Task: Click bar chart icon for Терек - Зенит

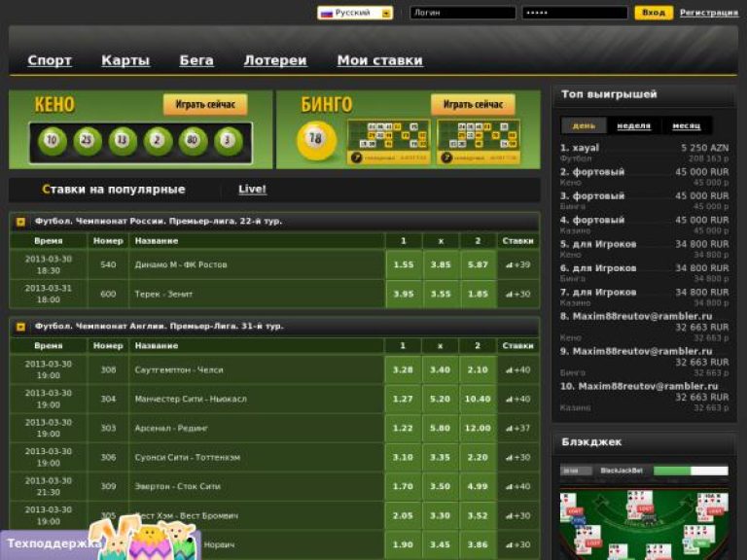Action: click(509, 294)
